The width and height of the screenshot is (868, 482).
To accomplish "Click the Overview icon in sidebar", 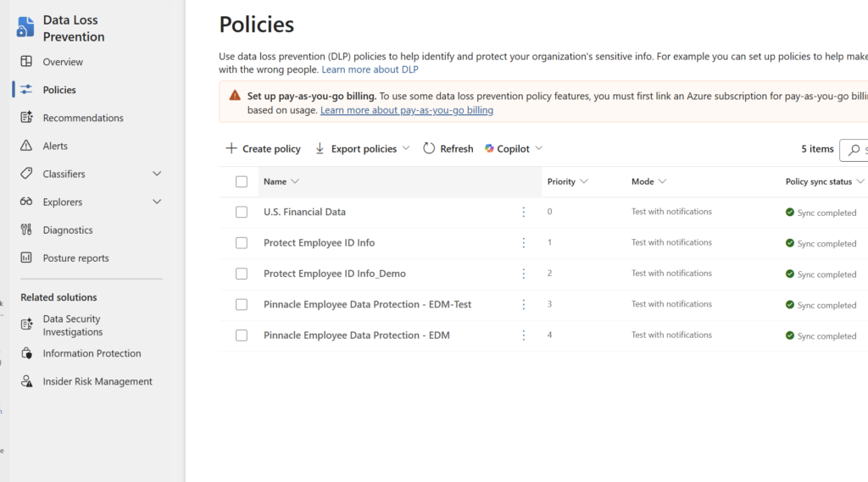I will click(x=26, y=62).
